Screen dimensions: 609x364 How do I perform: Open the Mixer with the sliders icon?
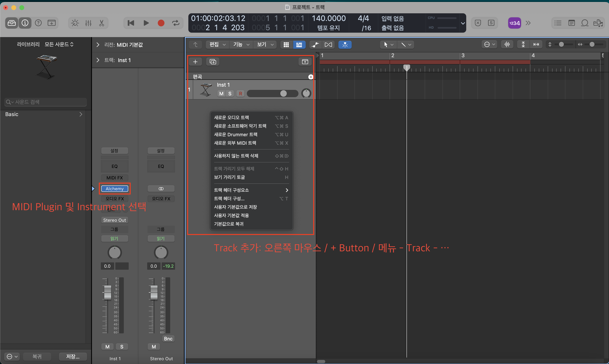(x=88, y=23)
